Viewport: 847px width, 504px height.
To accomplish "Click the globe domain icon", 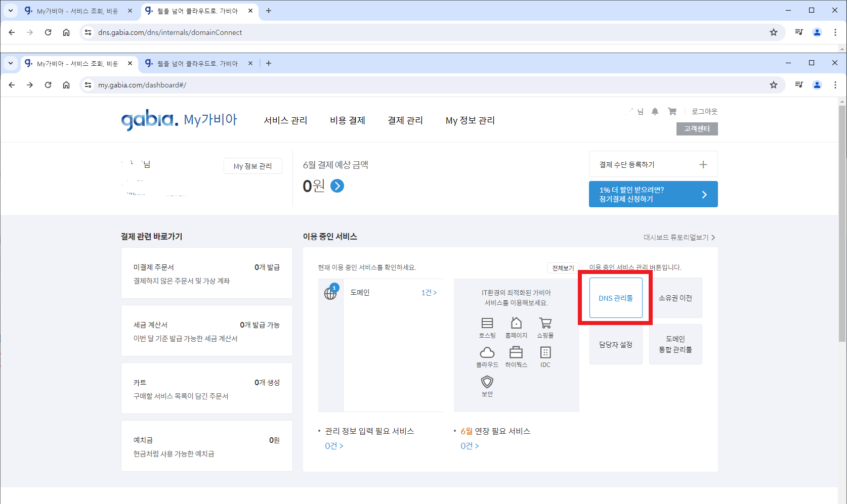I will pos(330,292).
